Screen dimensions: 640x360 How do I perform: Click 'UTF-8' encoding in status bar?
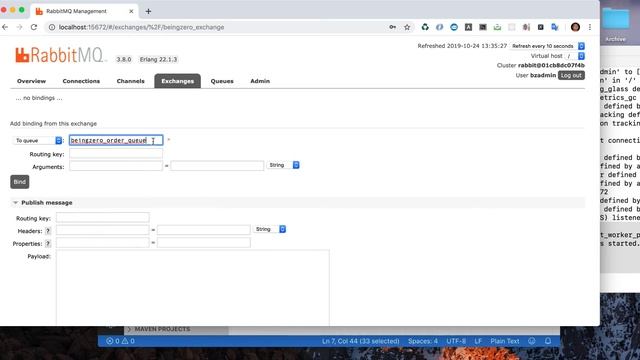coord(456,341)
